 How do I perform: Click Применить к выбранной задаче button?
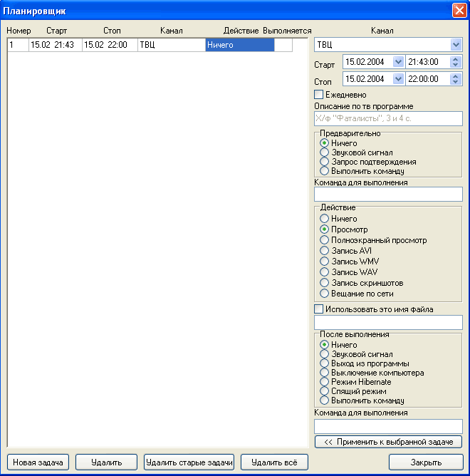coord(388,442)
